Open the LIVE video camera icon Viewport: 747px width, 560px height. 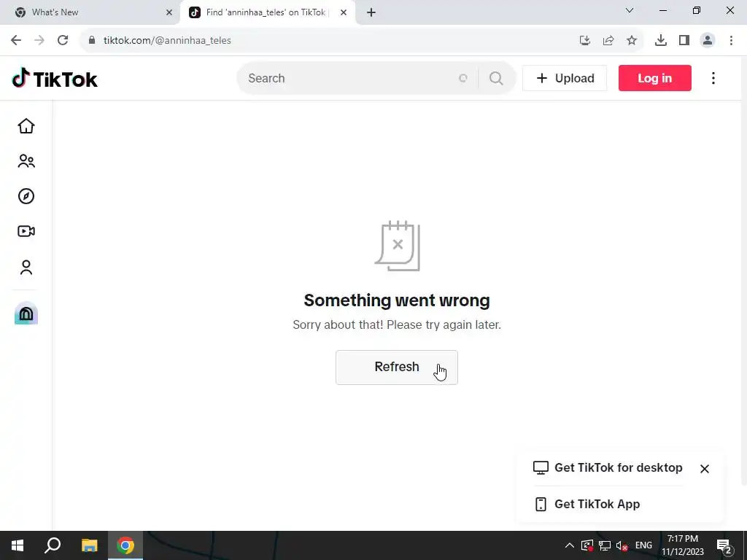[26, 231]
